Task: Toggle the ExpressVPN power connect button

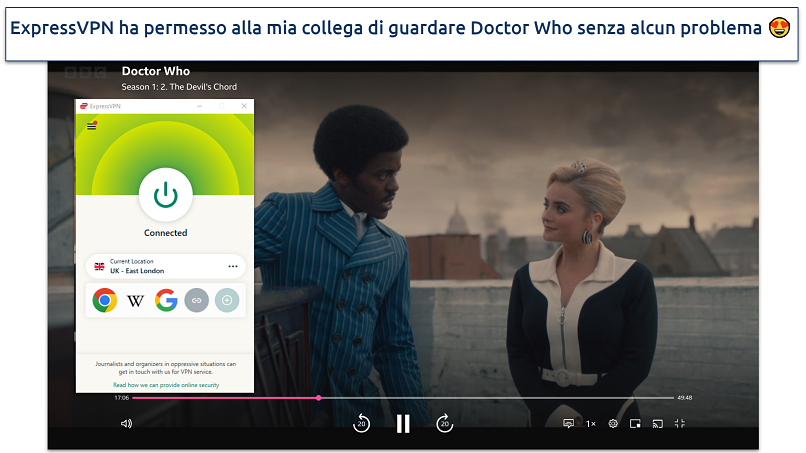Action: pos(165,195)
